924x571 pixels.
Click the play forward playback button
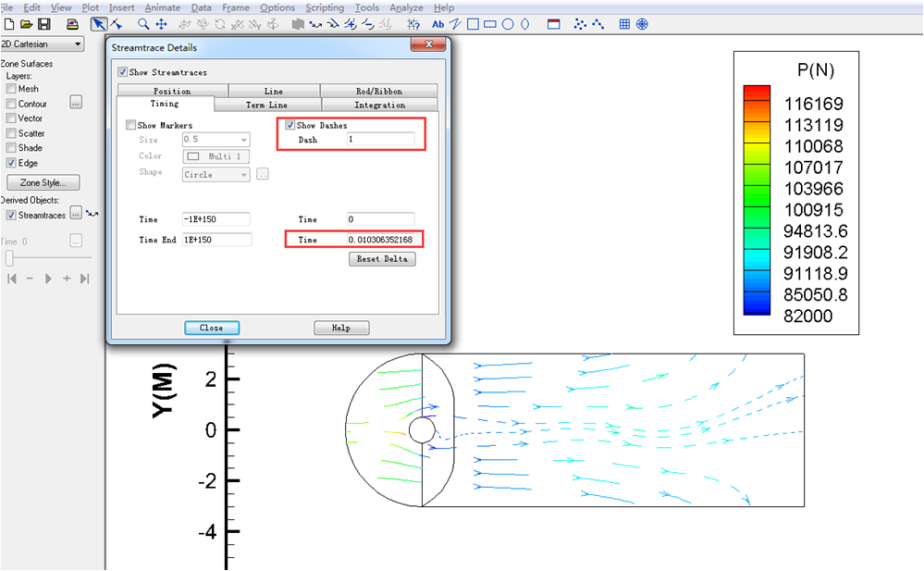pos(48,279)
